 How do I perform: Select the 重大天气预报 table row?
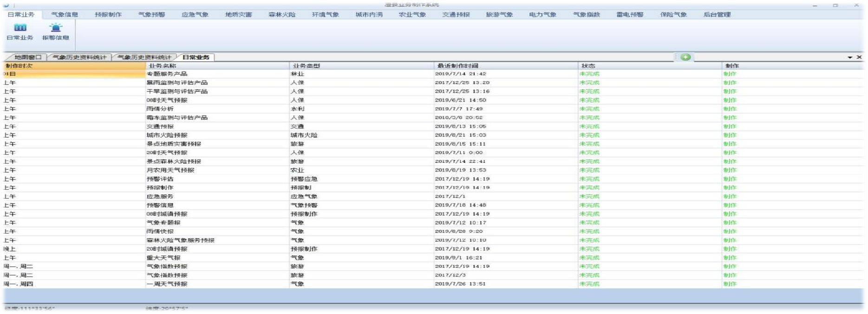(x=163, y=258)
